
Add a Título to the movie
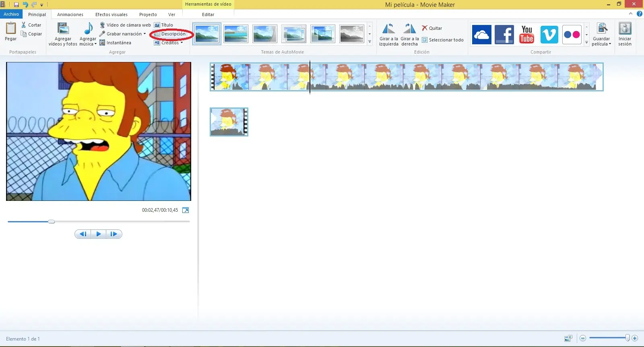163,25
